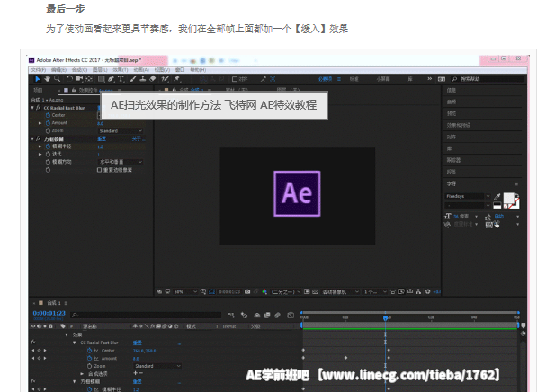
Task: Select the Eraser tool
Action: click(x=153, y=79)
